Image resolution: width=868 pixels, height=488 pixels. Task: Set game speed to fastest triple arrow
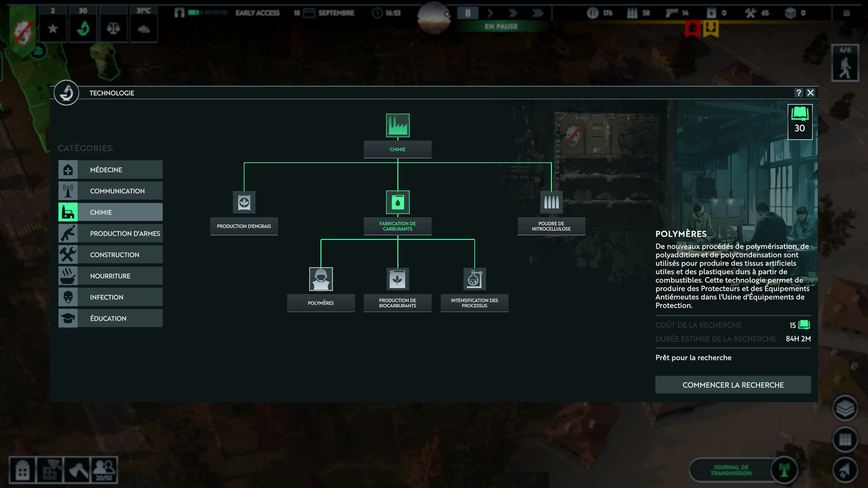[538, 13]
